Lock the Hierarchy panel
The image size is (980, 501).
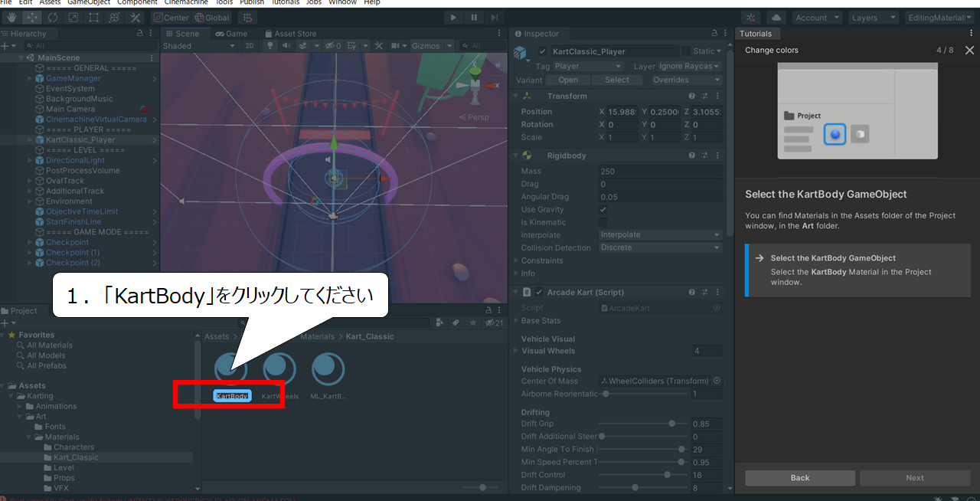pyautogui.click(x=139, y=34)
